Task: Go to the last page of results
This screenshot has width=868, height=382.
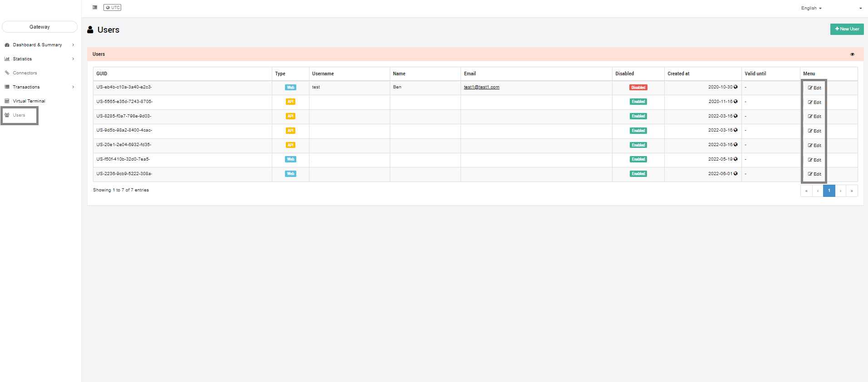Action: click(852, 191)
